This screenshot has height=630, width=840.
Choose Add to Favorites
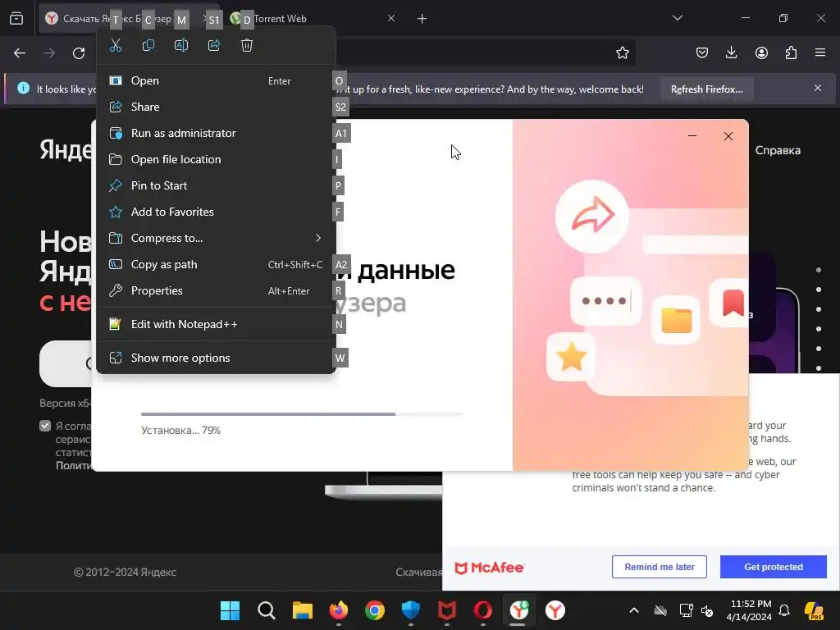click(216, 212)
